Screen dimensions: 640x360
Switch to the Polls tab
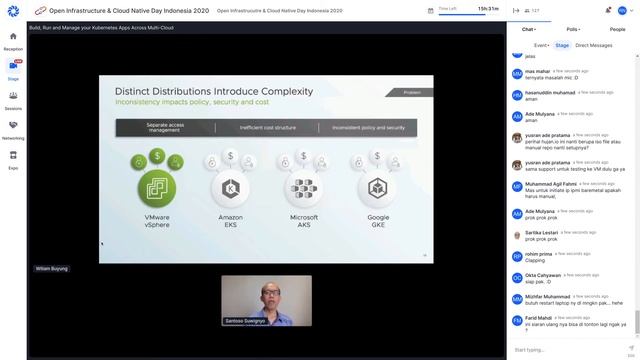(x=573, y=29)
